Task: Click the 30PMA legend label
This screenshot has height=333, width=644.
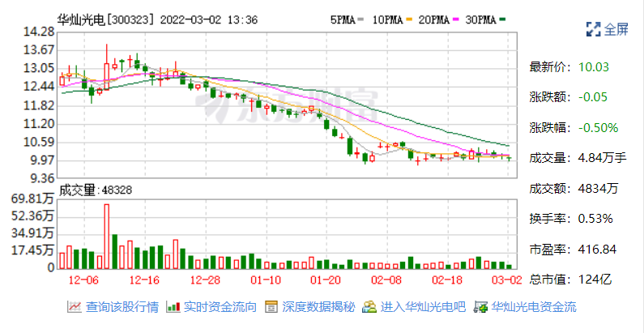Action: pyautogui.click(x=481, y=19)
